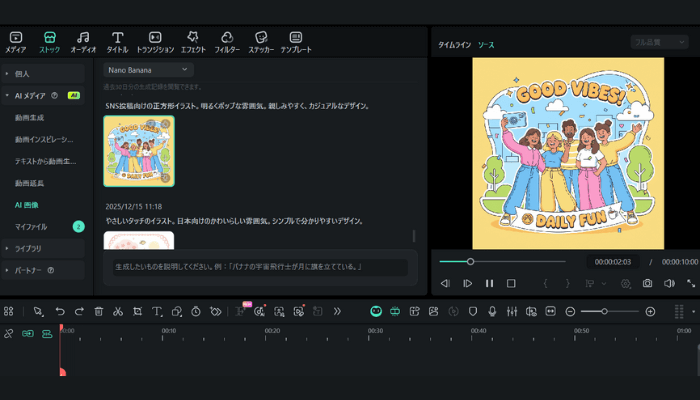This screenshot has height=400, width=700.
Task: Click the AI image prompt input field
Action: tap(258, 267)
